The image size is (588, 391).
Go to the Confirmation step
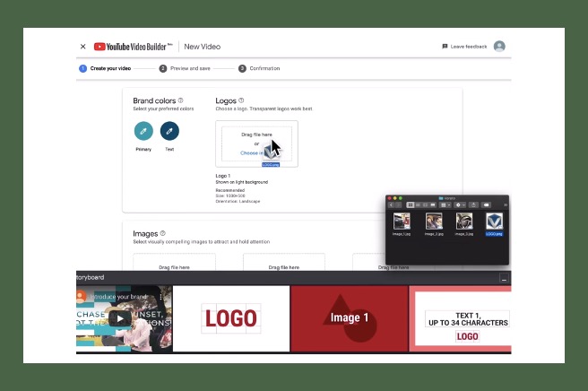click(259, 68)
